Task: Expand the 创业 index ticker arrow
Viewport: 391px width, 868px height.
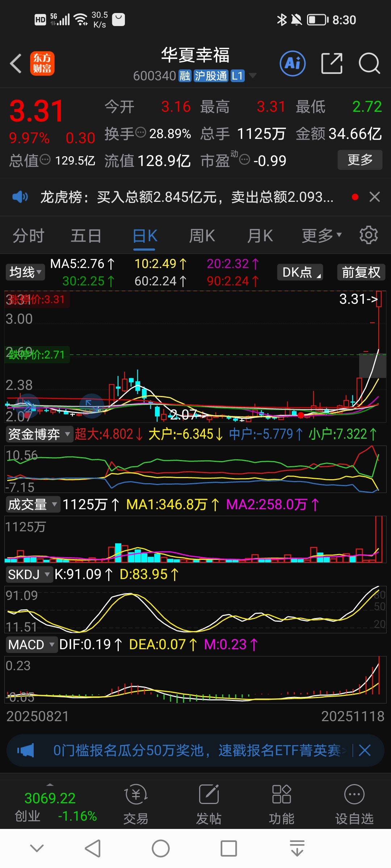Action: (x=50, y=785)
